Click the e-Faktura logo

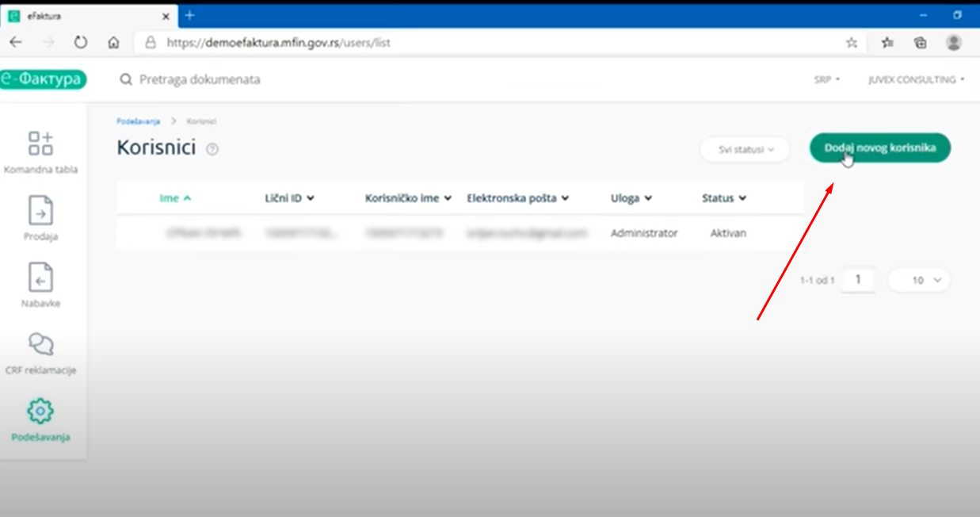click(43, 79)
